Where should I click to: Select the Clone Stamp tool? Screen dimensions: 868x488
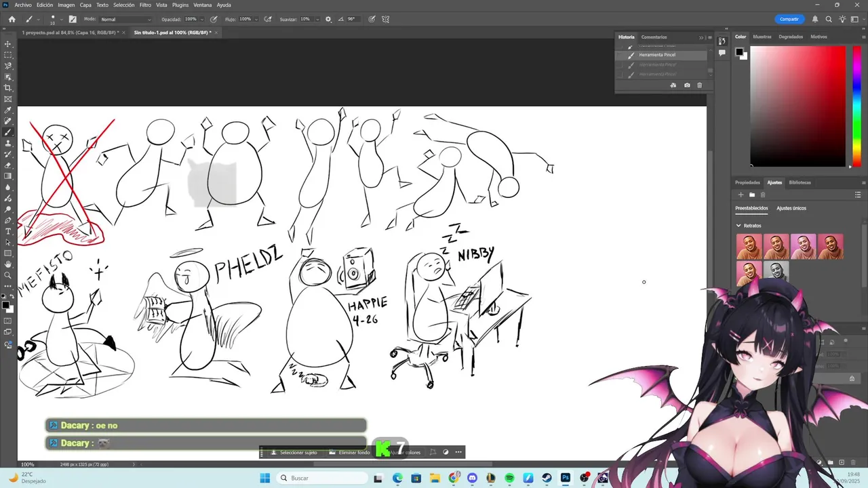point(8,143)
